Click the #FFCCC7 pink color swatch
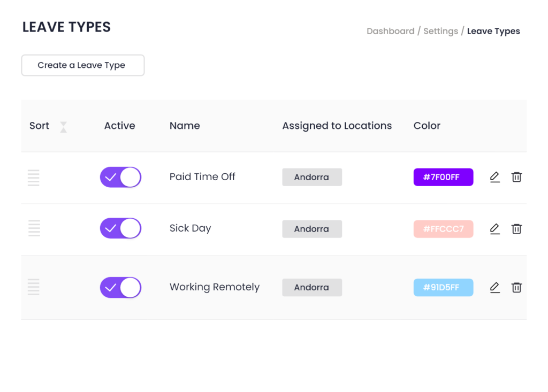Image resolution: width=548 pixels, height=392 pixels. coord(443,229)
